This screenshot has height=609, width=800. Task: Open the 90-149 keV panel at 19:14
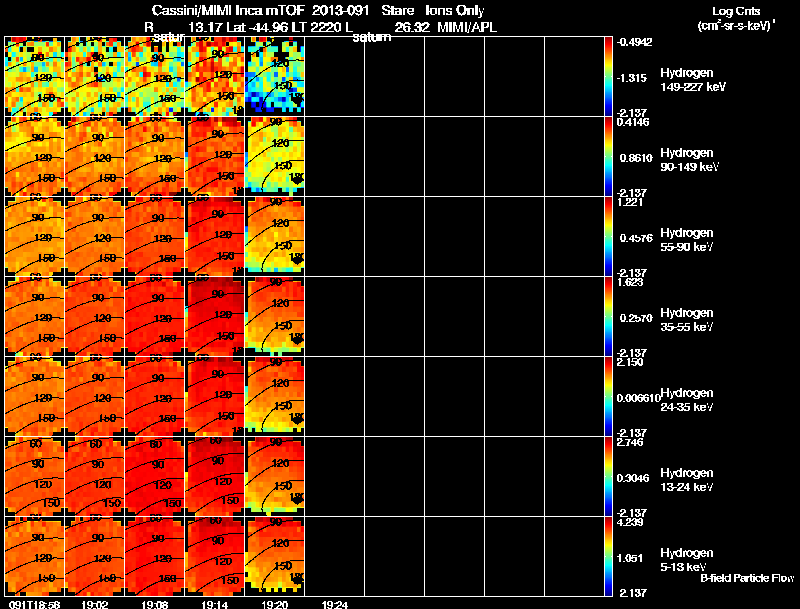[215, 156]
